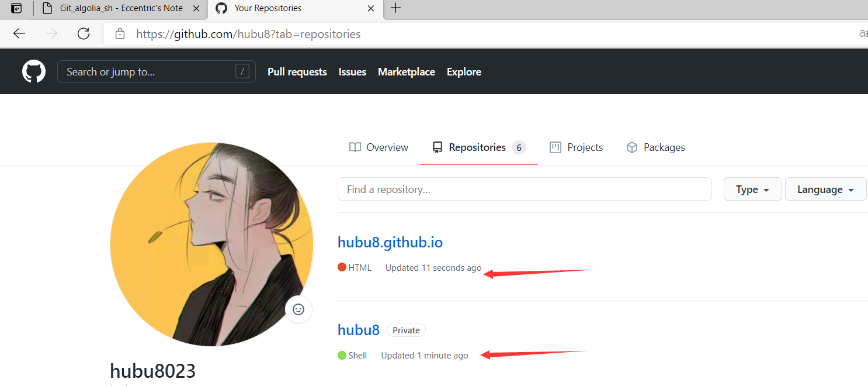The height and width of the screenshot is (386, 868).
Task: Click the GitHub Octocat logo
Action: pyautogui.click(x=34, y=72)
